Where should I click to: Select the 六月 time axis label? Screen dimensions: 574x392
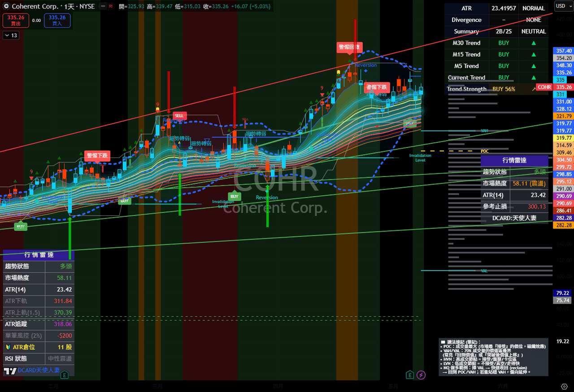tap(503, 386)
